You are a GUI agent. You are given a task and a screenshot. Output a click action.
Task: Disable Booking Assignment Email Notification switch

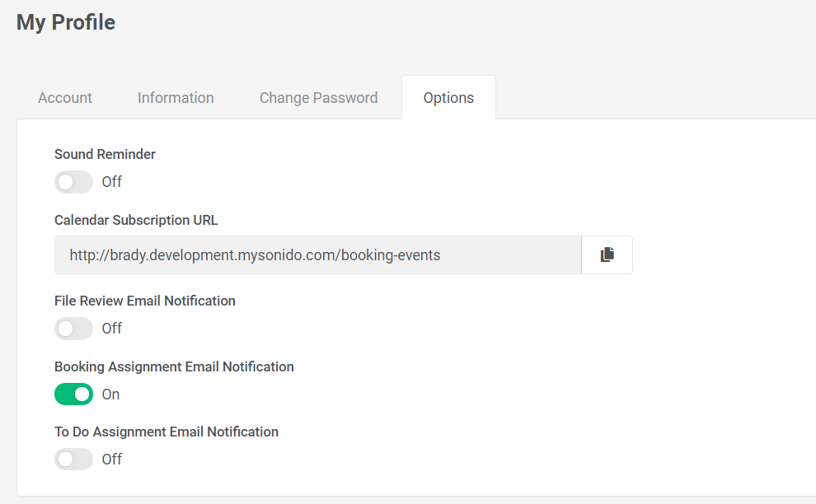click(74, 394)
